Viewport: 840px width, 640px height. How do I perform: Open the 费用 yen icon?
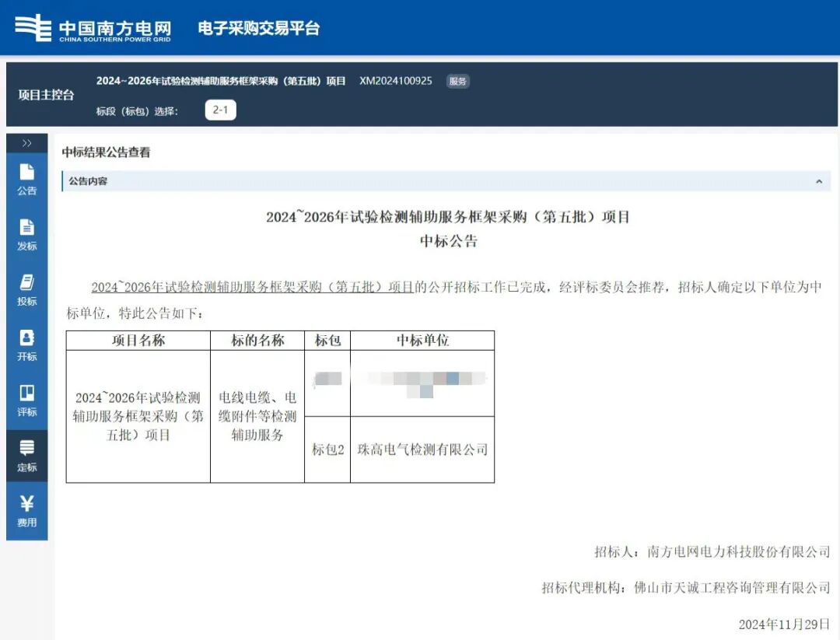pos(26,511)
